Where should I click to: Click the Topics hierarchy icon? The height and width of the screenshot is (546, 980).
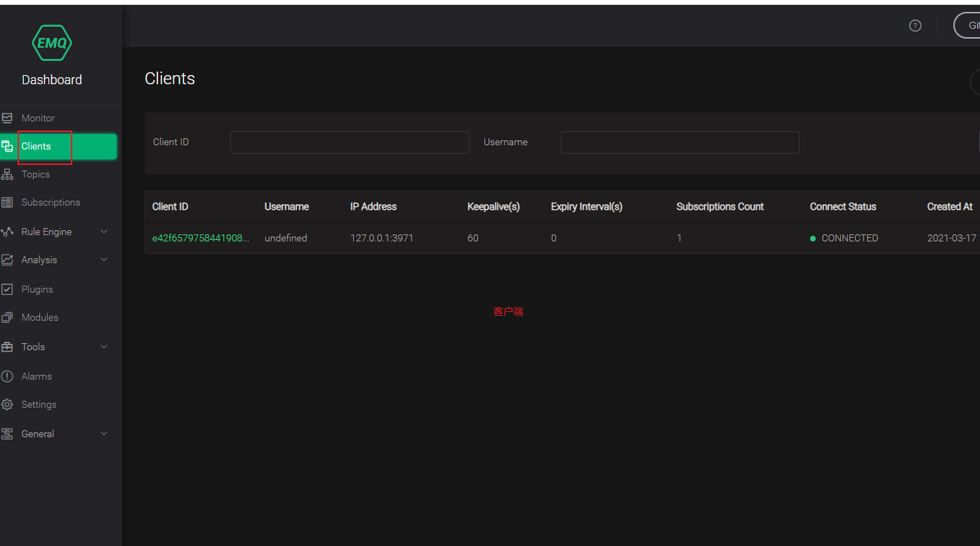coord(7,174)
